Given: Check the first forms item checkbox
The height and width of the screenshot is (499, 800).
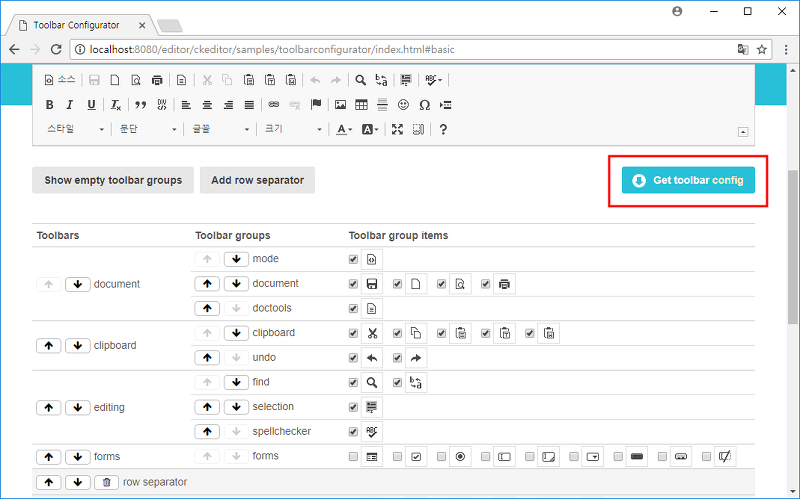Looking at the screenshot, I should click(x=353, y=456).
